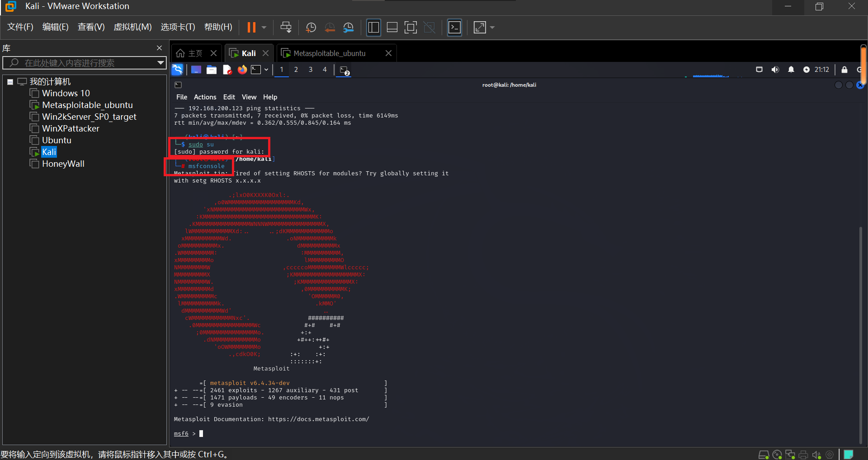The width and height of the screenshot is (868, 460).
Task: Click the lock screen icon in Kali panel
Action: [x=844, y=70]
